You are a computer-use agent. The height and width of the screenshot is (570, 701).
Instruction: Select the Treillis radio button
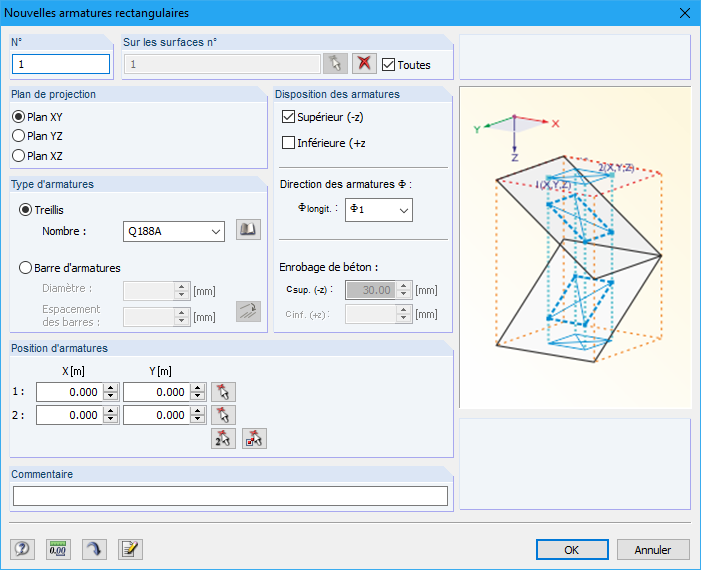coord(25,210)
